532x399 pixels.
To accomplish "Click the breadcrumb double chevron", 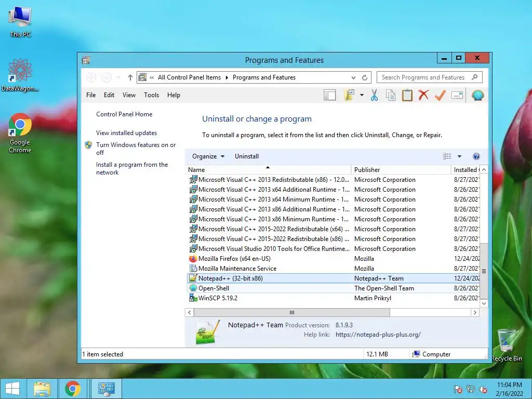I will (152, 78).
